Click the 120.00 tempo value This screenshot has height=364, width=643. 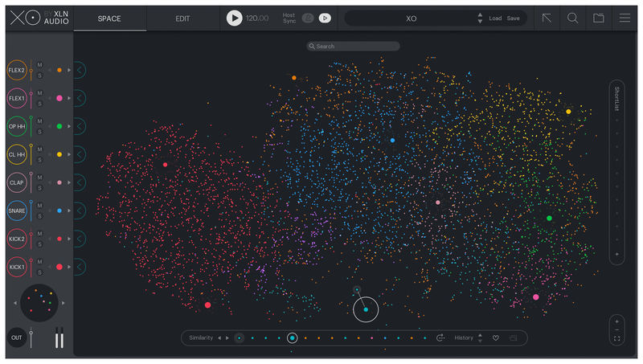coord(257,18)
